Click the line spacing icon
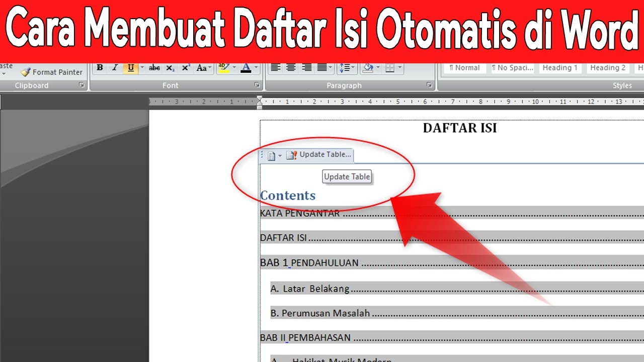644x362 pixels. pos(346,68)
